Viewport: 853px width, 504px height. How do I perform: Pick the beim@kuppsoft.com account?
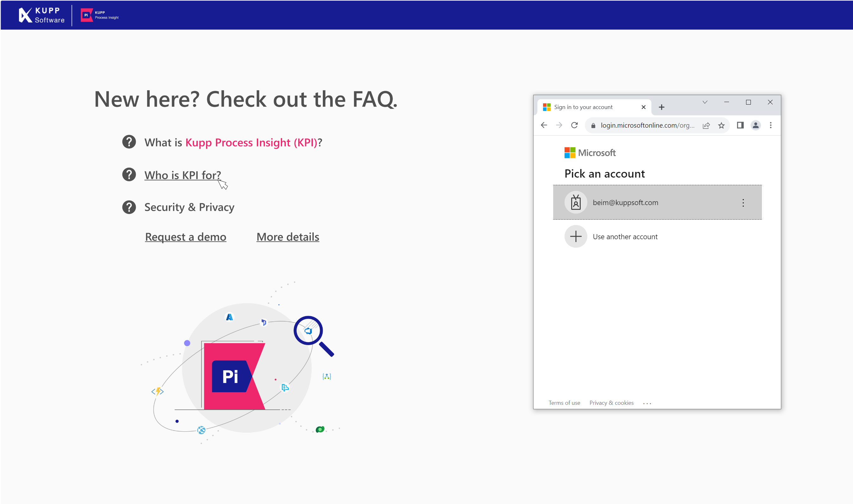[657, 203]
